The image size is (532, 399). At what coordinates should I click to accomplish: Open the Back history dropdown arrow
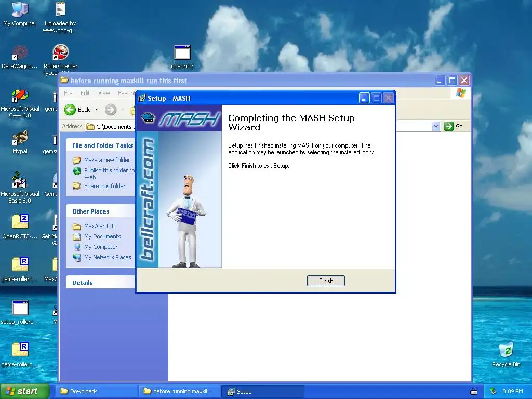[x=96, y=110]
